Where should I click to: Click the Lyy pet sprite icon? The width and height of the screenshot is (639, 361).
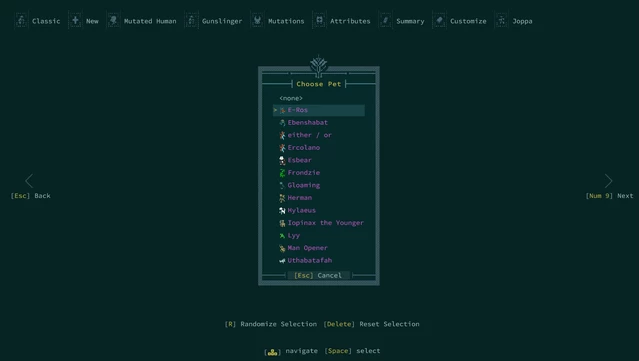click(x=282, y=236)
